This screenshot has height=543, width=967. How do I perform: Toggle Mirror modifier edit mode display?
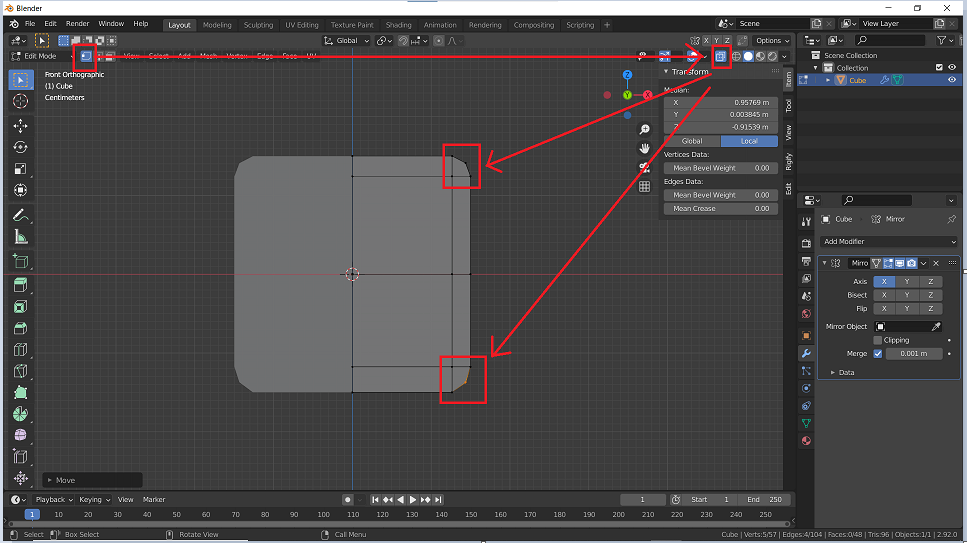point(888,263)
